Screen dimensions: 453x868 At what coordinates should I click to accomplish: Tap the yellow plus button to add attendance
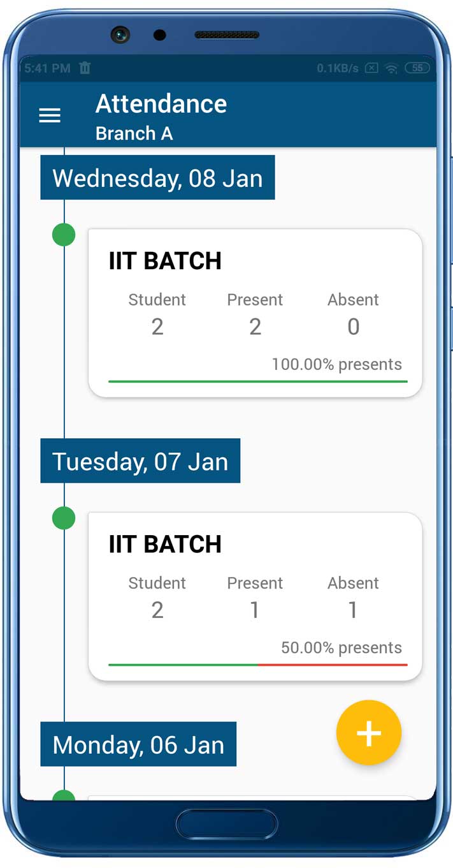pyautogui.click(x=368, y=732)
